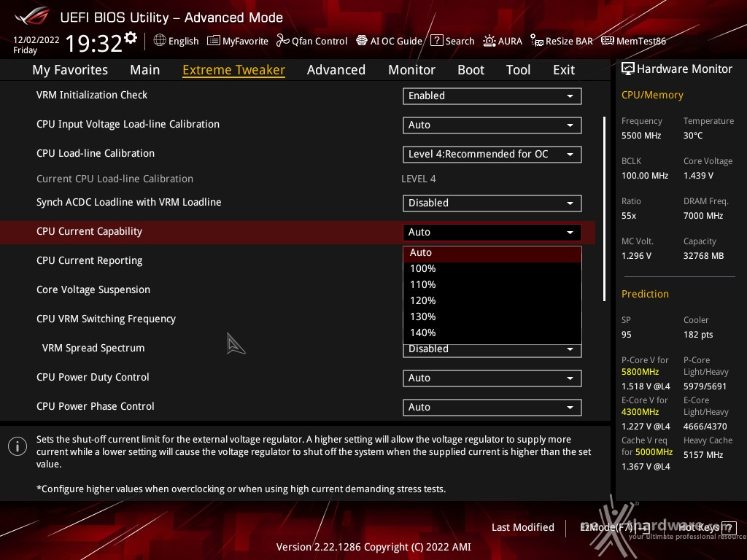The image size is (747, 560).
Task: Pick 120% from the dropdown list
Action: click(492, 301)
